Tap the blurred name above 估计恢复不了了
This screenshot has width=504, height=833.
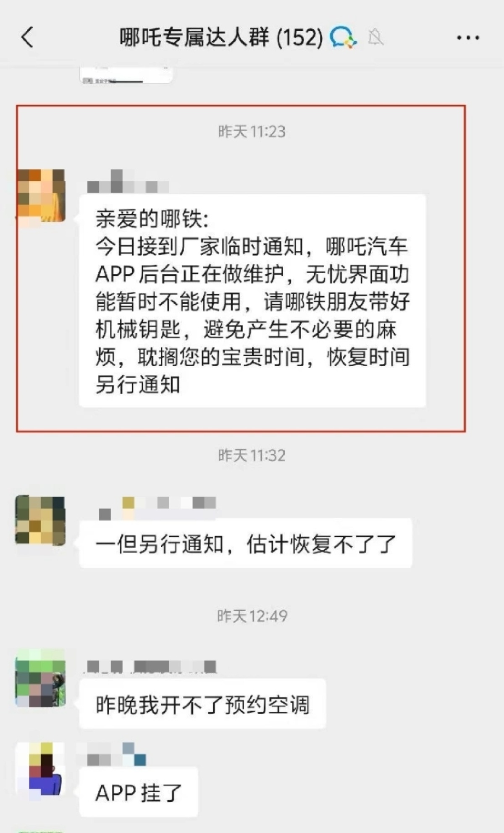(x=157, y=508)
